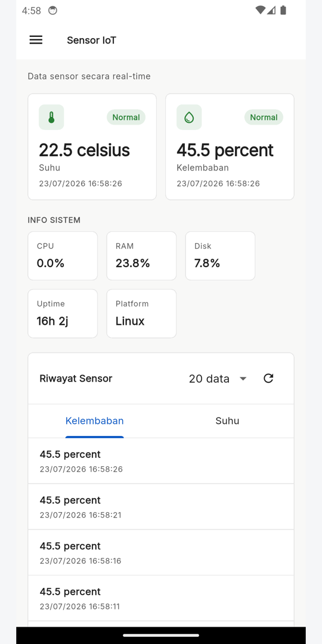Select the Disk 7.8% info tile
Screen dimensions: 322x644
click(x=220, y=256)
